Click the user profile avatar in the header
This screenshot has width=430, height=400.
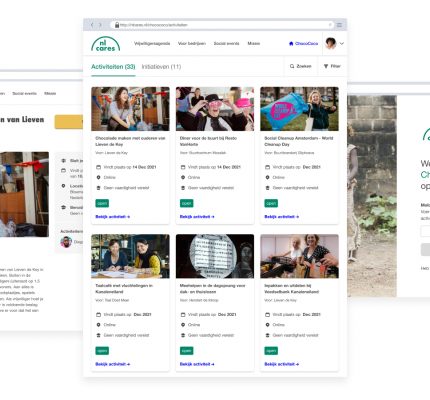(x=331, y=43)
